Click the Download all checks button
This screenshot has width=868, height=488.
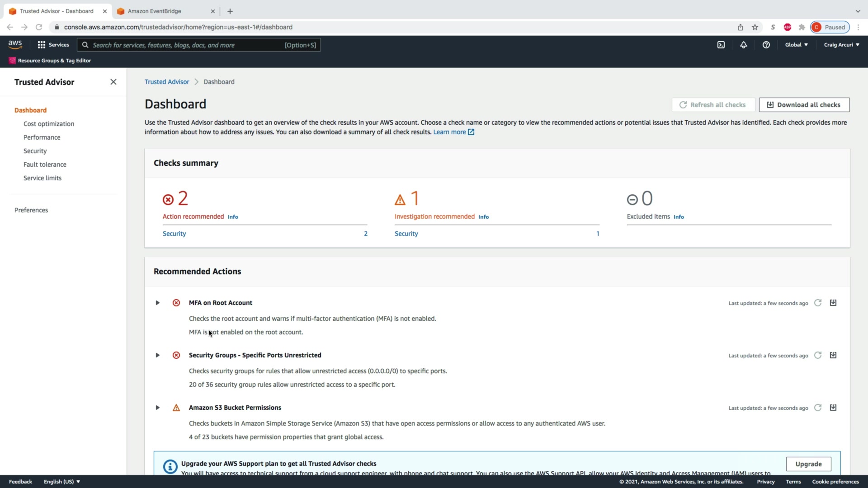tap(804, 105)
